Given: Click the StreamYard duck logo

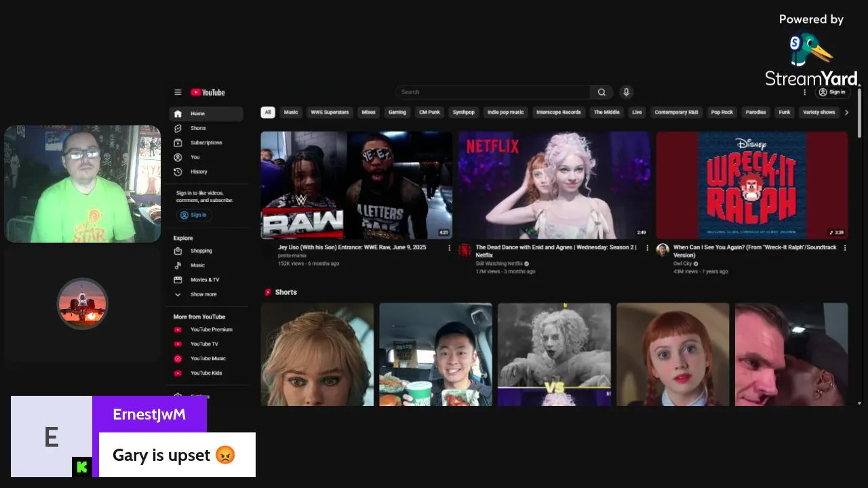Looking at the screenshot, I should coord(811,50).
